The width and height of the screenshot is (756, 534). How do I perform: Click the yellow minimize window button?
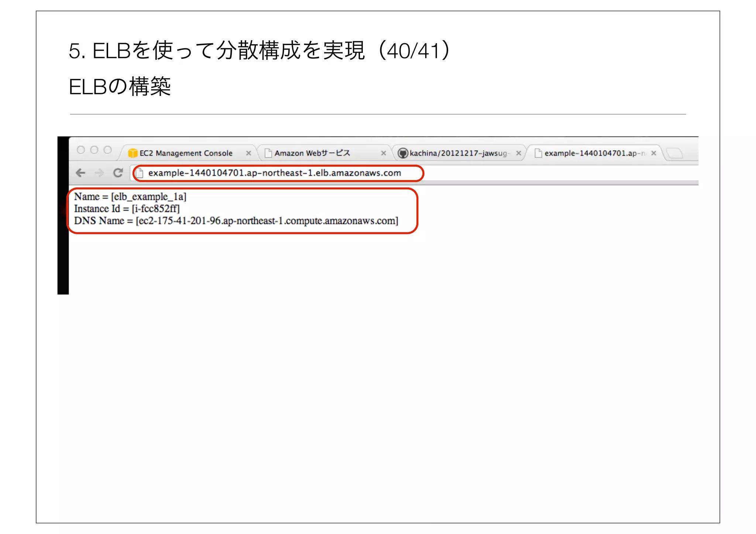(x=94, y=150)
